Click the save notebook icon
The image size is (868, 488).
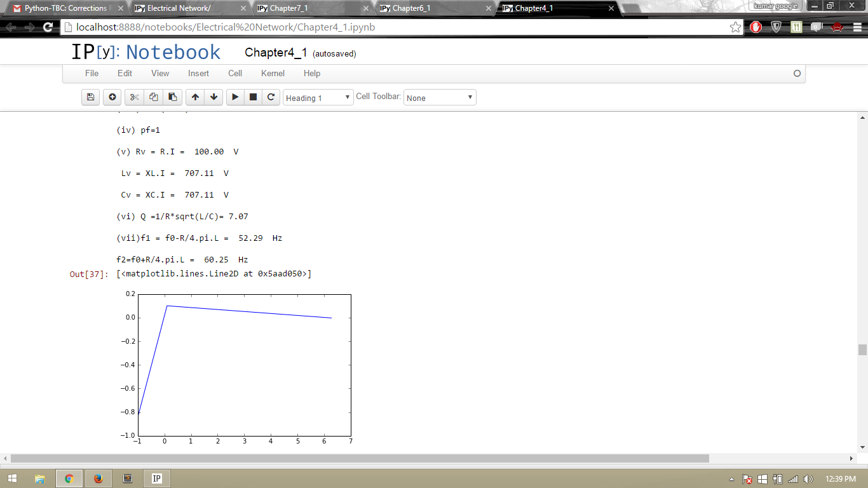coord(90,97)
